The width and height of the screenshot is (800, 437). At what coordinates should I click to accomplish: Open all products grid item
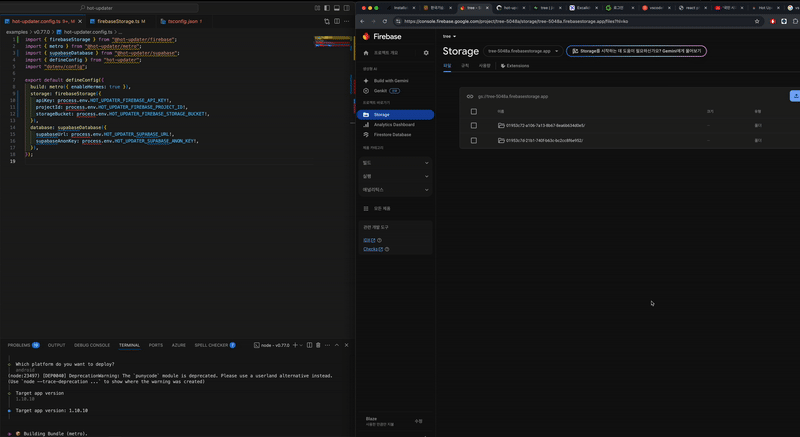tap(377, 209)
